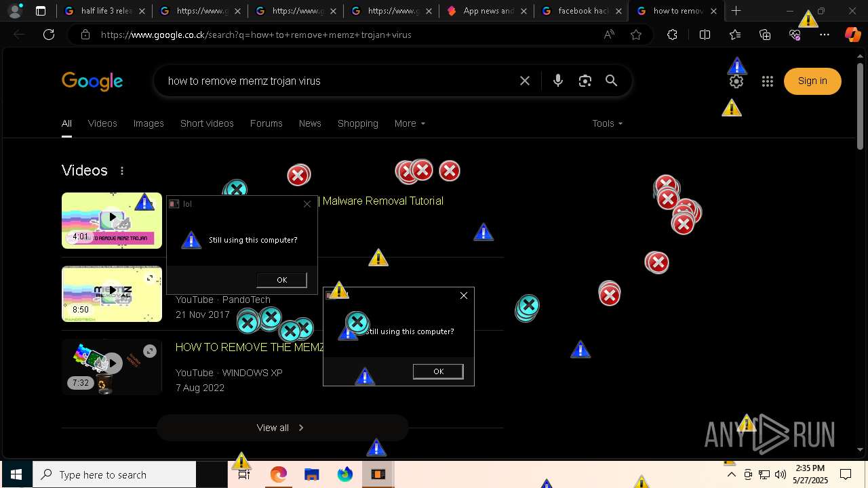The width and height of the screenshot is (868, 488).
Task: Close the 'how to remove' tab
Action: coord(713,11)
